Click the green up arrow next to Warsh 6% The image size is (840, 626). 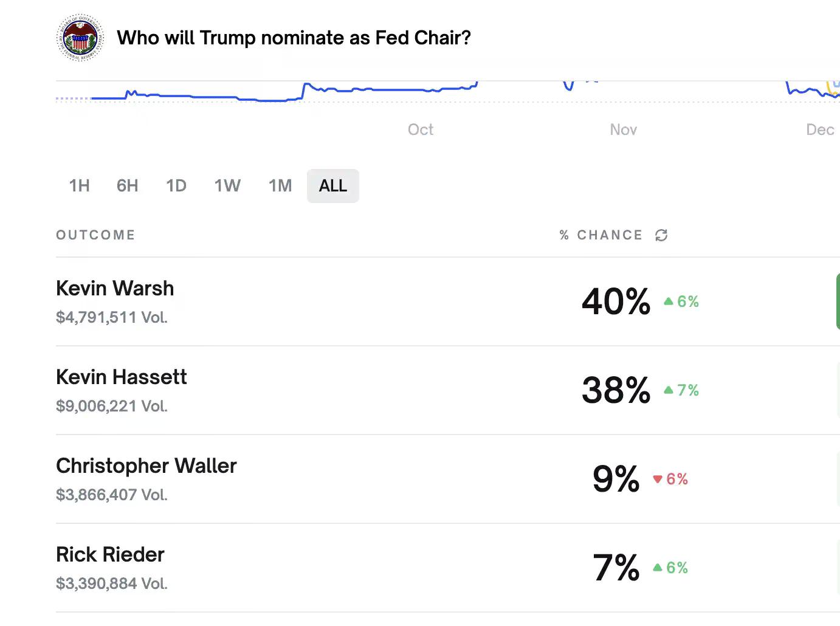point(669,301)
